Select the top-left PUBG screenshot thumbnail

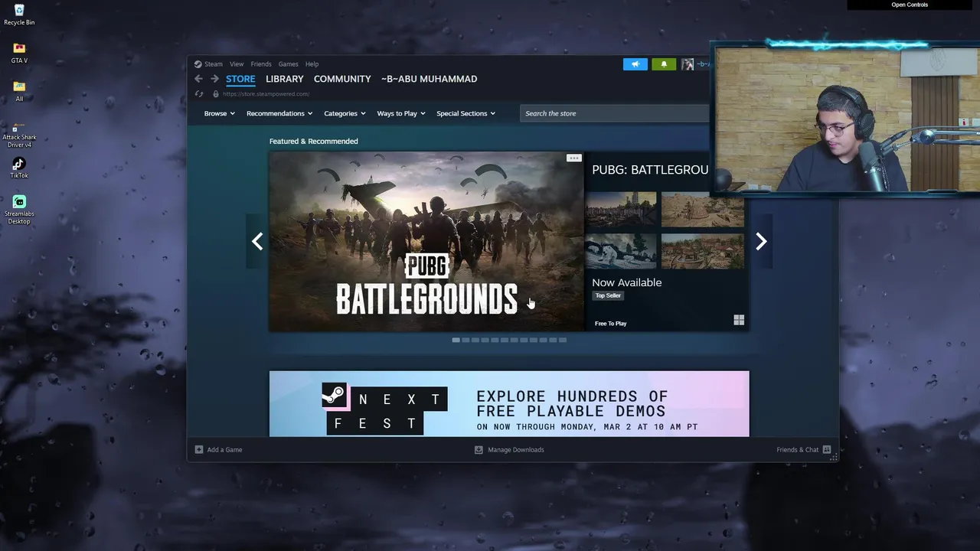pos(621,209)
